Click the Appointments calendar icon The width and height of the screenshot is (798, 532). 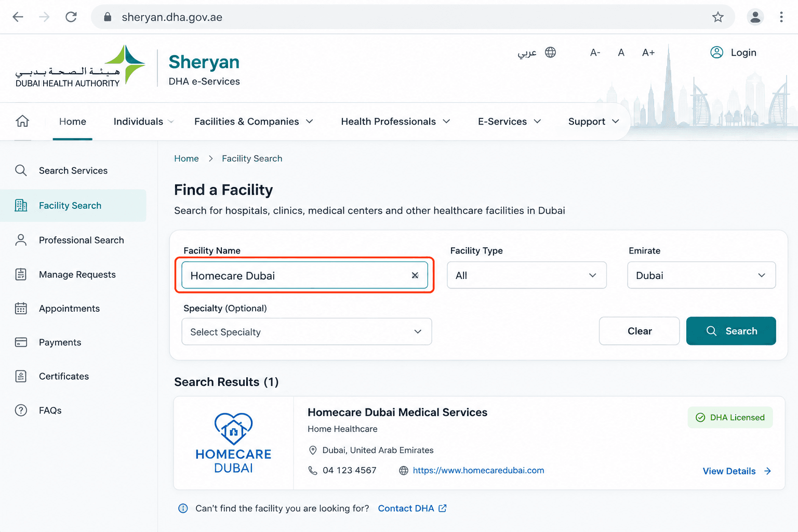(21, 309)
